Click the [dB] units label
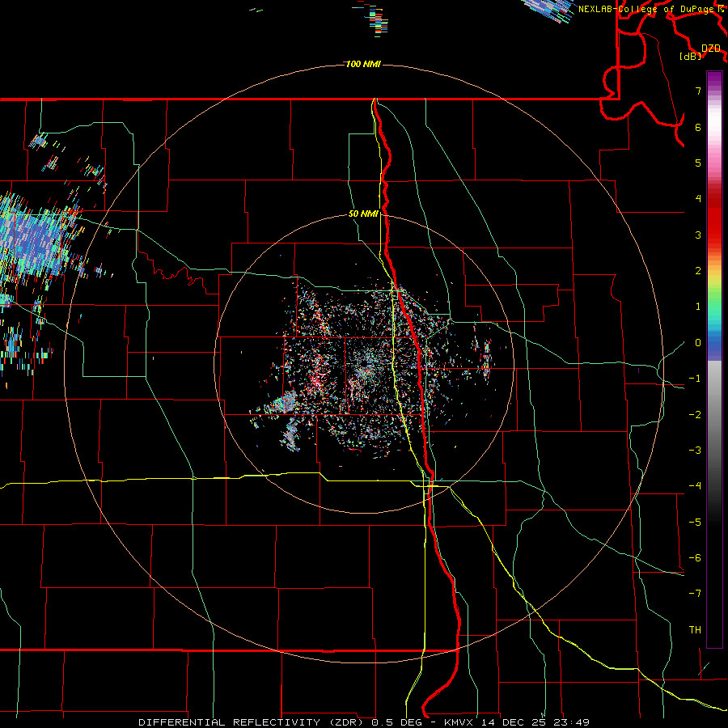728x728 pixels. (x=691, y=57)
